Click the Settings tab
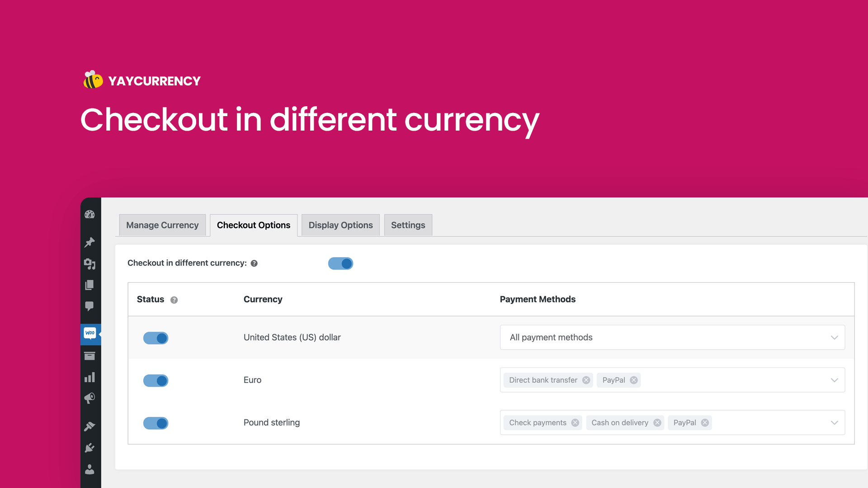Viewport: 868px width, 488px height. pyautogui.click(x=408, y=225)
